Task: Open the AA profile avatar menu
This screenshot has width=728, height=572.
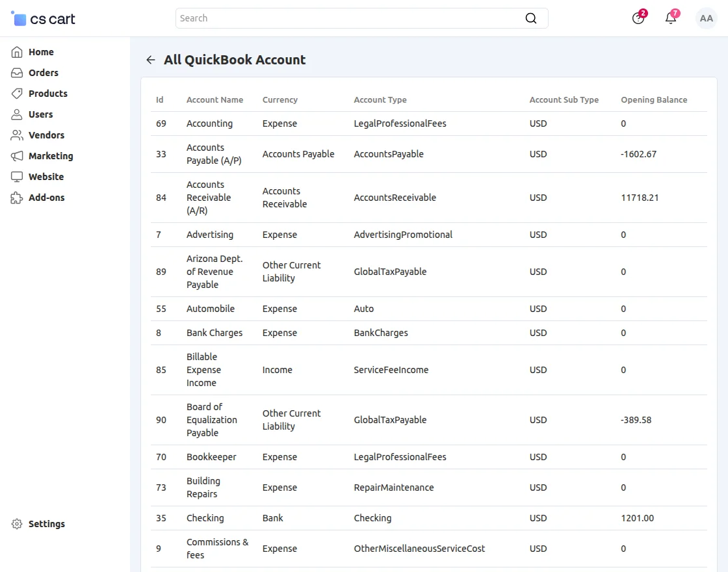Action: (706, 18)
